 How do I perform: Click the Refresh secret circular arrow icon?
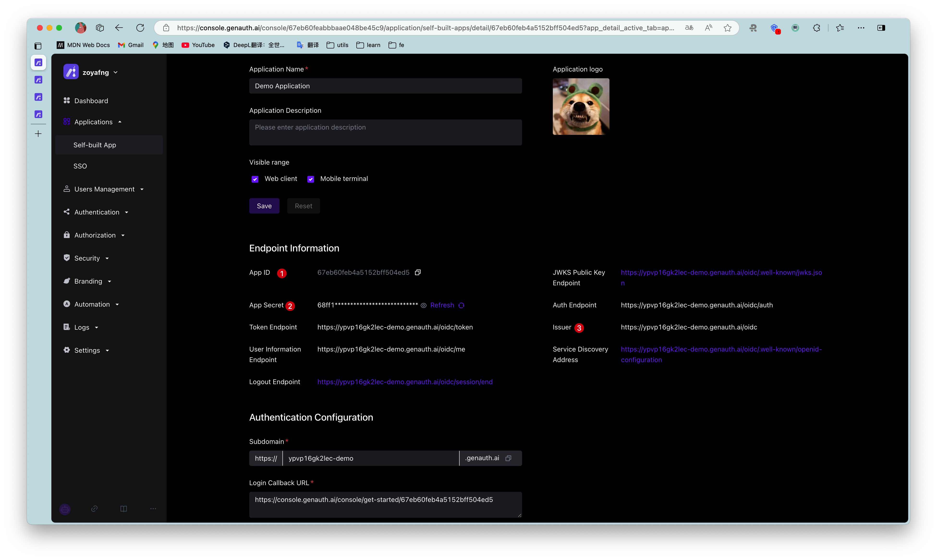point(461,305)
